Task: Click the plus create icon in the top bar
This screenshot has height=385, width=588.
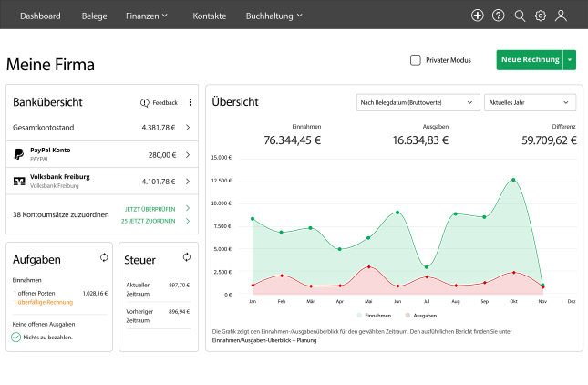Action: (x=478, y=16)
